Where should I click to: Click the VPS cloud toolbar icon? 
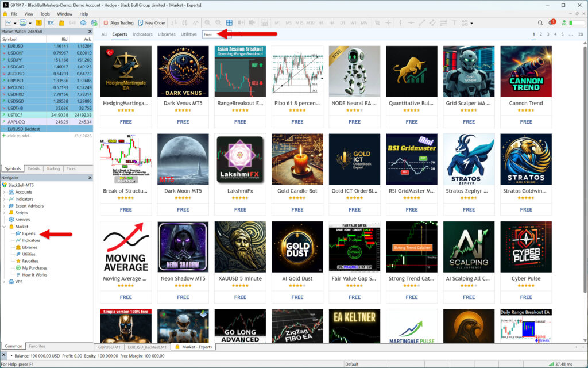83,23
